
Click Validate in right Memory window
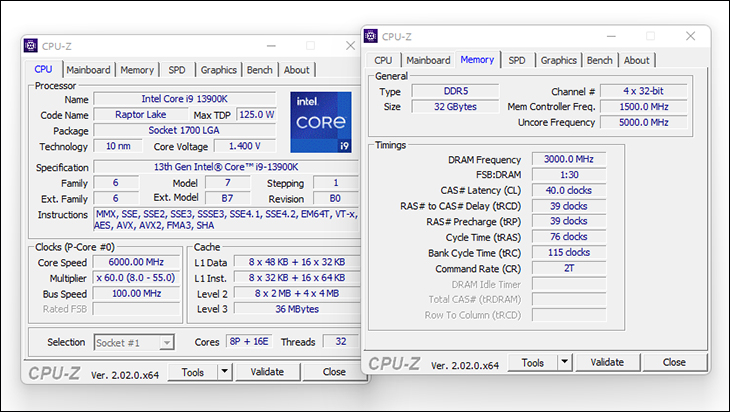click(607, 362)
